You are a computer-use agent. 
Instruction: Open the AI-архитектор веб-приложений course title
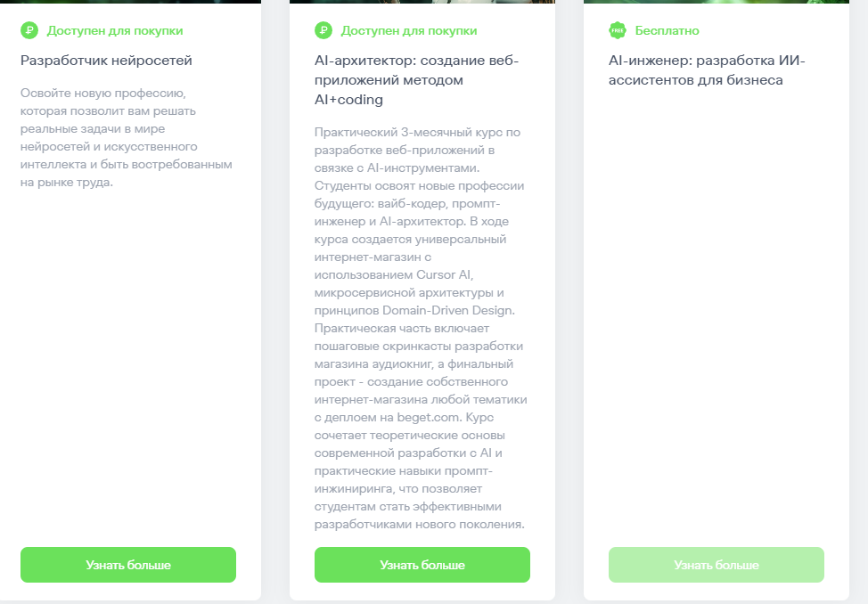tap(416, 80)
